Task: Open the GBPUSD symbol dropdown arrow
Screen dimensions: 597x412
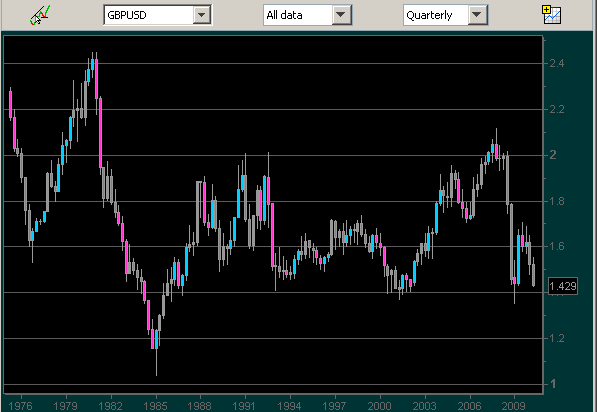Action: point(202,15)
